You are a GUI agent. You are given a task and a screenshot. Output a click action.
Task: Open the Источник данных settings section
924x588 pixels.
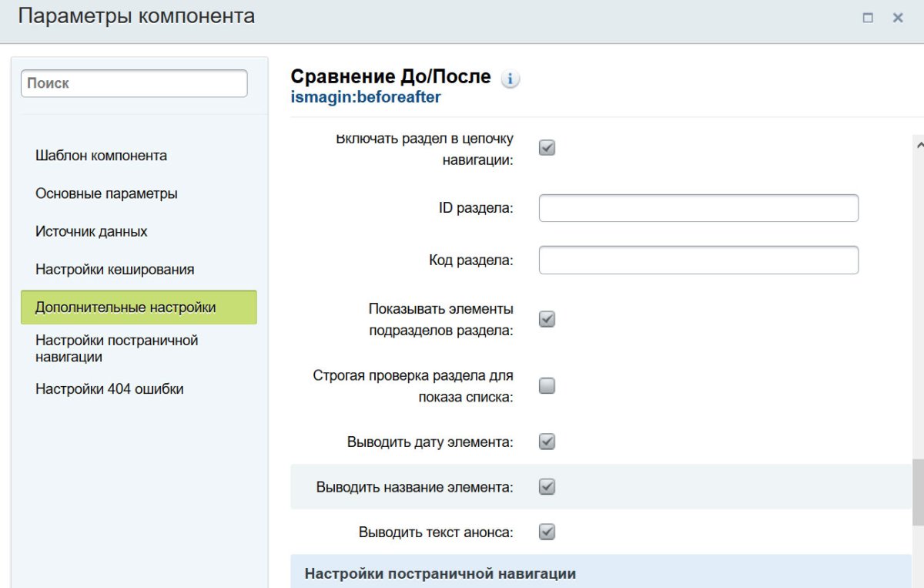coord(92,230)
